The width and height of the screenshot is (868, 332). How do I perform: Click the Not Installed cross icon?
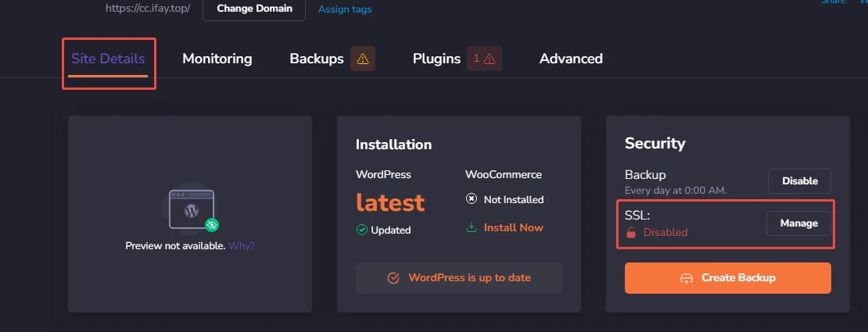471,199
